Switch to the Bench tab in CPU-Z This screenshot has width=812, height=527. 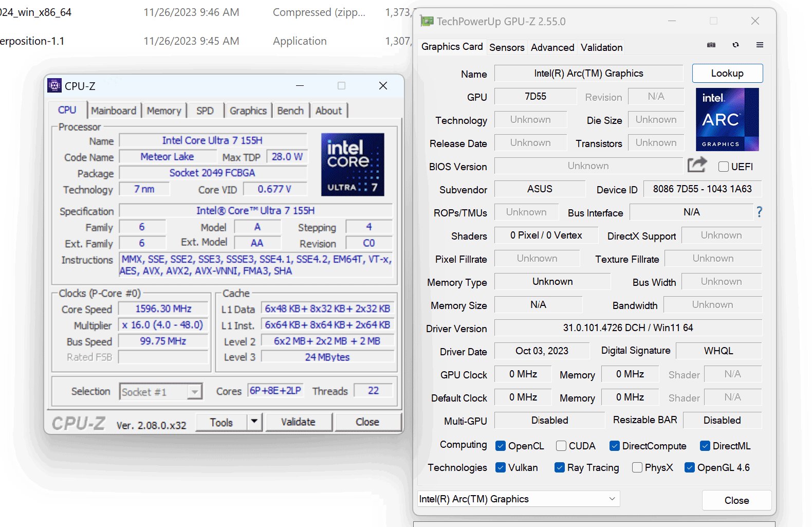(290, 111)
